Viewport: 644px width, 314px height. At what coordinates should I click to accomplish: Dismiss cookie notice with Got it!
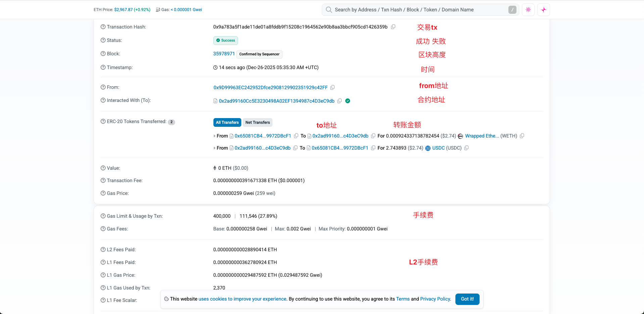coord(467,299)
